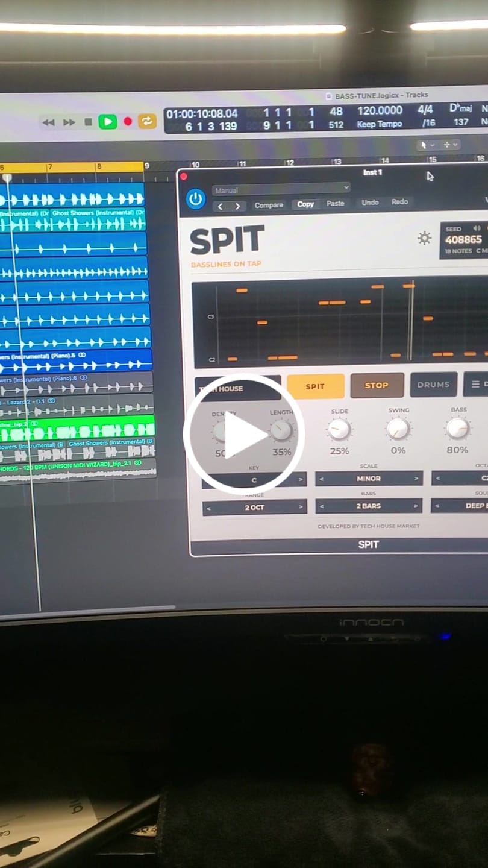Select the Piano.6 audio region
The width and height of the screenshot is (488, 868).
[77, 383]
